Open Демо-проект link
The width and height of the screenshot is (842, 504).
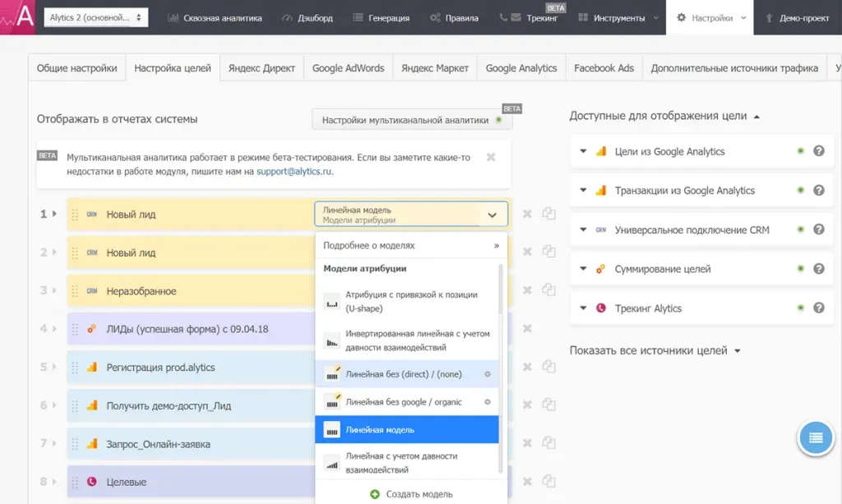coord(798,18)
